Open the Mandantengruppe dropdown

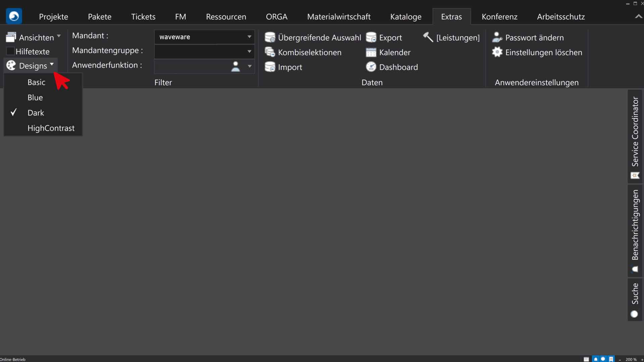click(x=249, y=51)
